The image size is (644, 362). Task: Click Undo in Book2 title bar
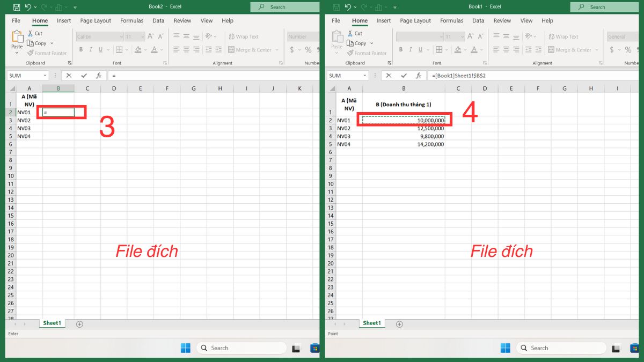28,7
